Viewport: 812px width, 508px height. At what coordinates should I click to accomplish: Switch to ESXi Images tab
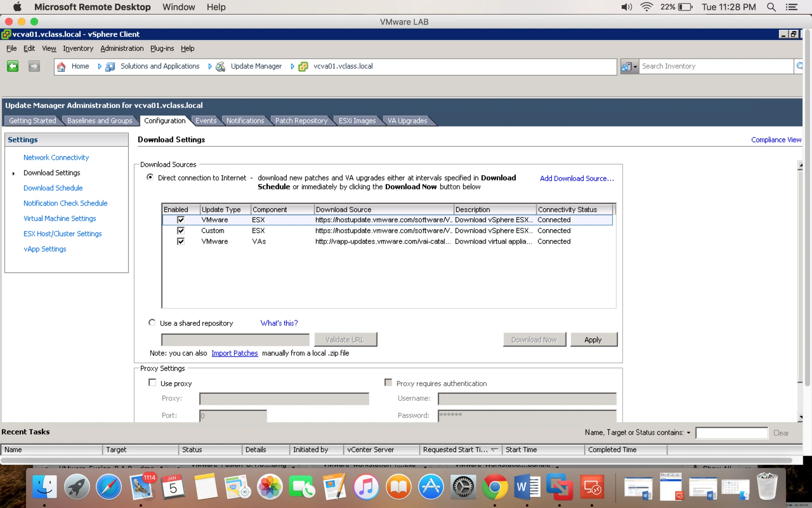pos(357,121)
